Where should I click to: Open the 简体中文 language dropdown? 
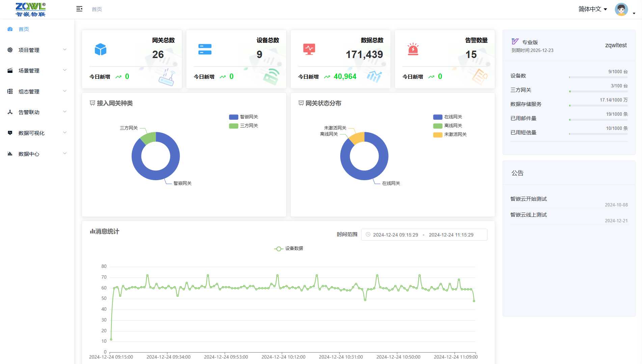[x=593, y=9]
